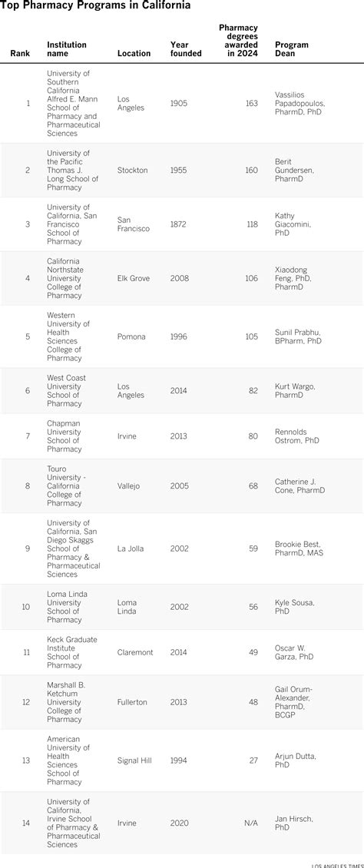The image size is (364, 868).
Task: Click West Coast University School of Pharmacy
Action: point(66,391)
